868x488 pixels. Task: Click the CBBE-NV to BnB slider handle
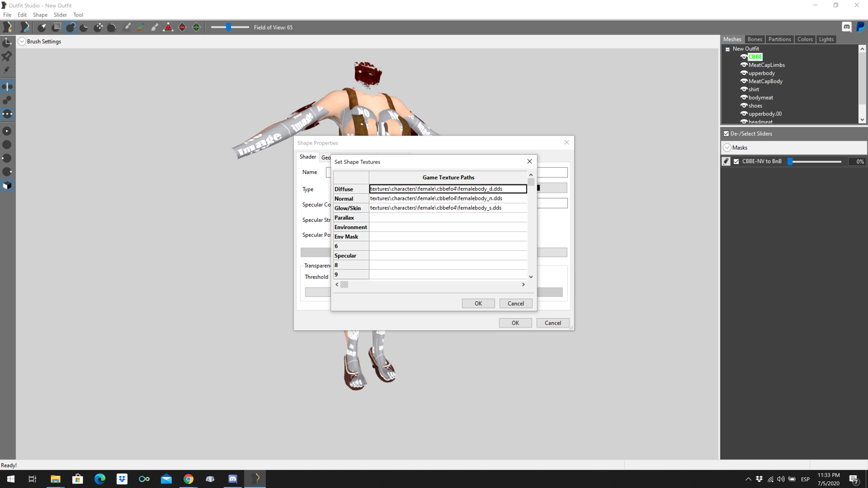coord(790,161)
